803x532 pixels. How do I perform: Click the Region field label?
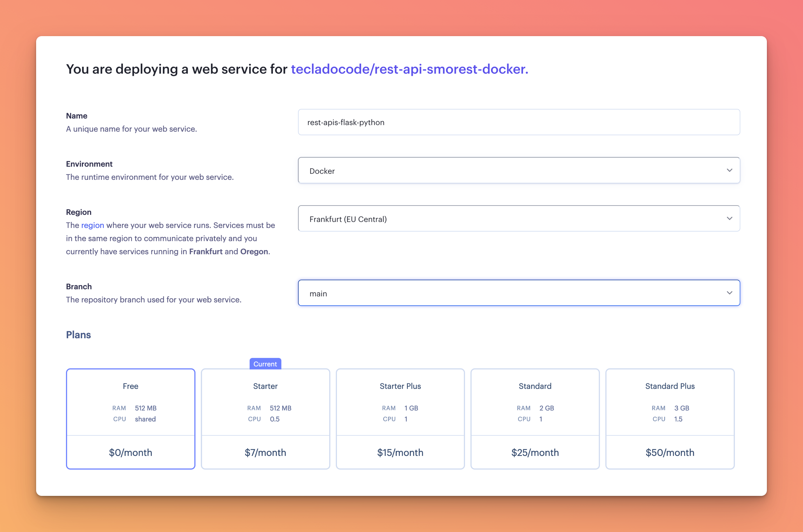pos(79,212)
